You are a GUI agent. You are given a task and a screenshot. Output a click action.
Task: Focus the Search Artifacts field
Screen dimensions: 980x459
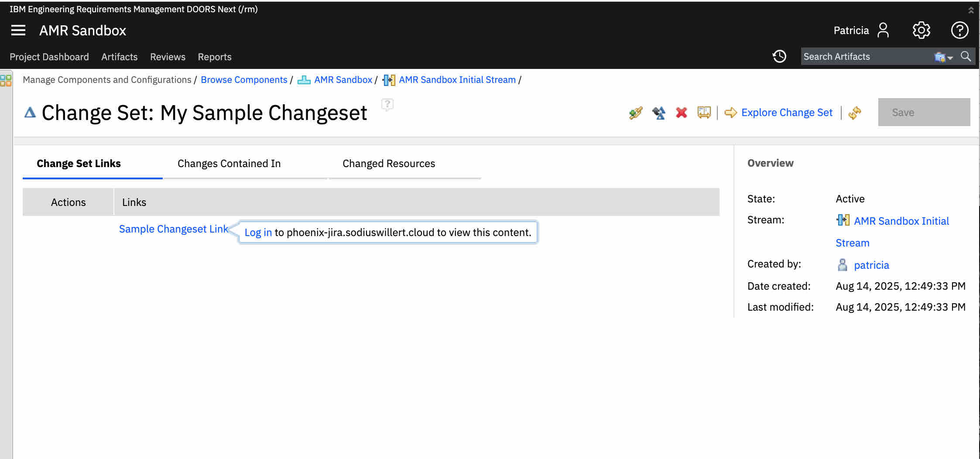point(866,57)
